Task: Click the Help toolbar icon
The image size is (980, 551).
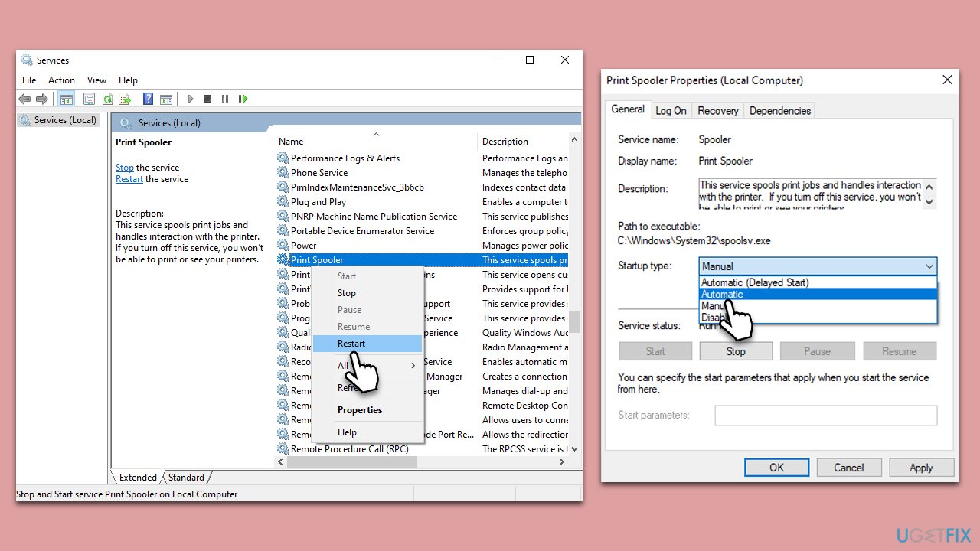Action: tap(148, 99)
